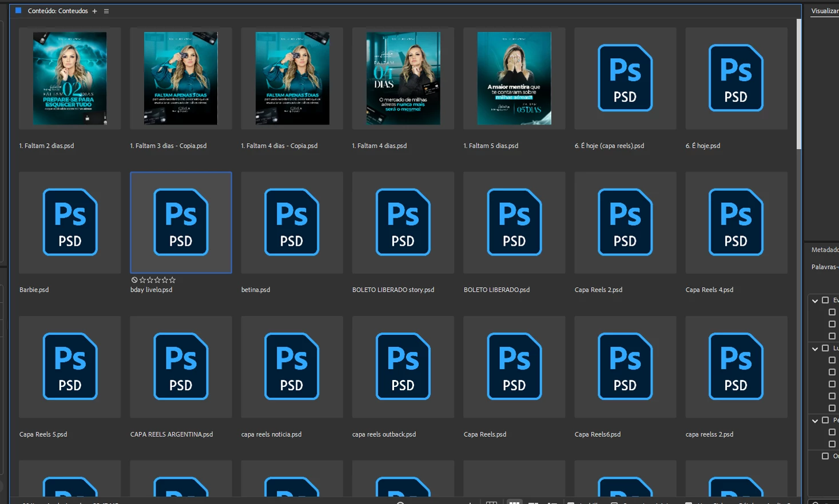Screen dimensions: 839x504
Task: Switch to the Conteúdo: Conteudos tab
Action: point(58,11)
